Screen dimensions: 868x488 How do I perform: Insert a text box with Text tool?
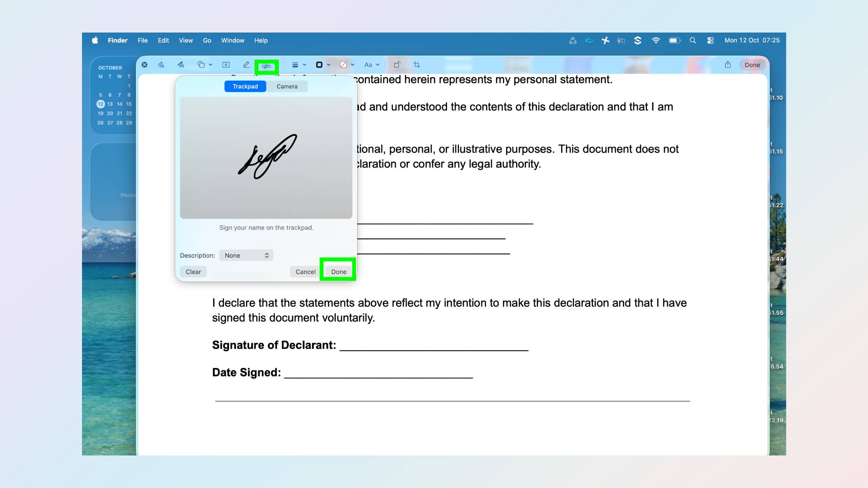tap(226, 65)
